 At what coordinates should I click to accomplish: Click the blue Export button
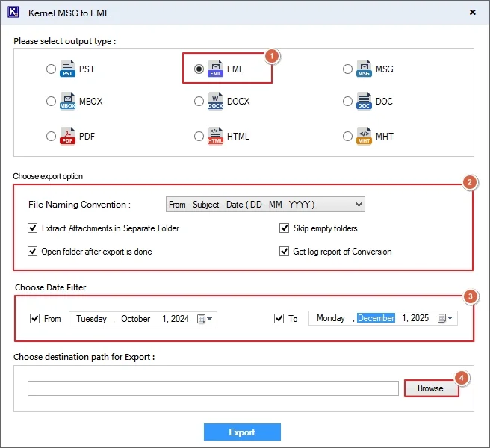pyautogui.click(x=242, y=432)
